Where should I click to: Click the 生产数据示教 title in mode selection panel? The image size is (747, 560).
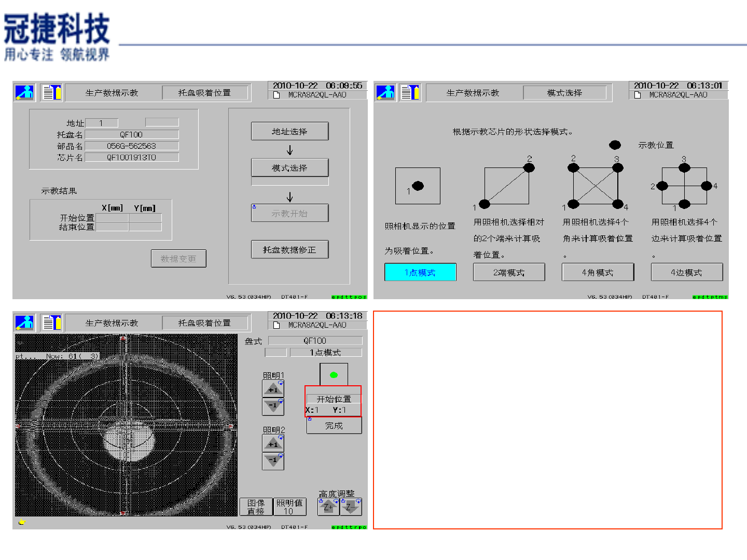tap(473, 93)
